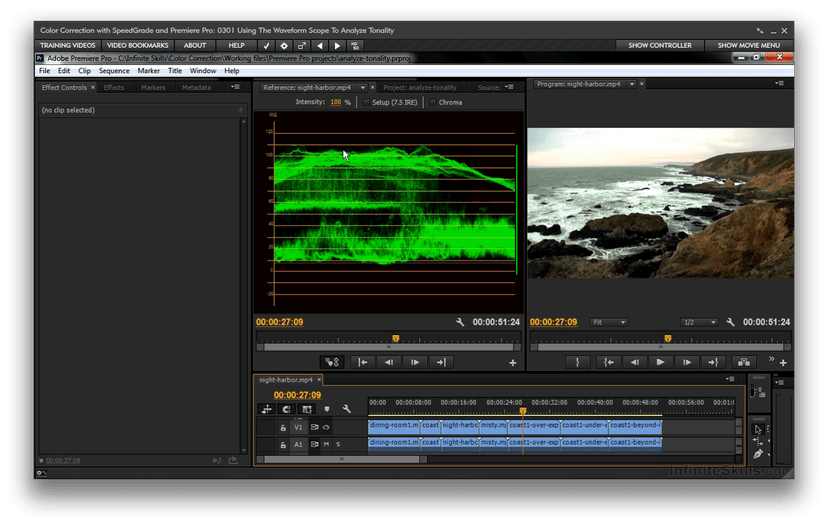Open Program monitor wrench settings
Image resolution: width=828 pixels, height=526 pixels.
(730, 322)
